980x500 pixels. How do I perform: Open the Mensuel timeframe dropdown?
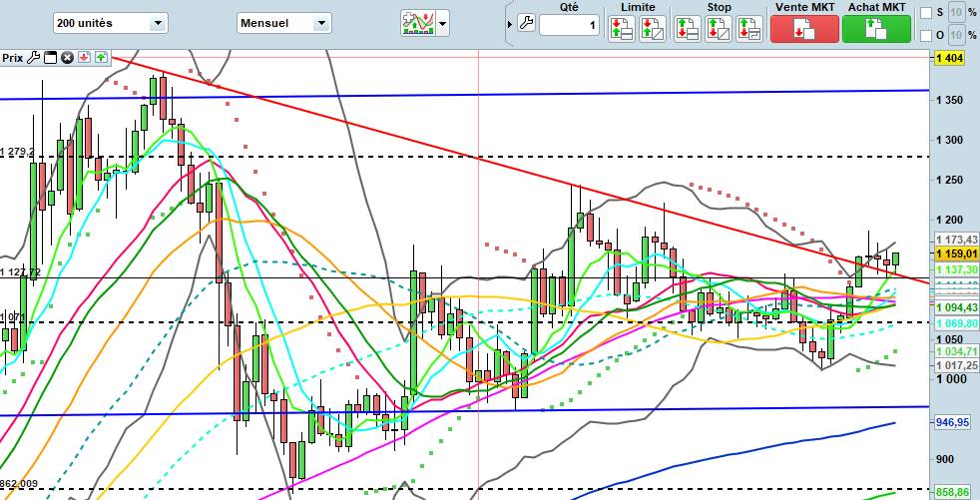pos(284,24)
